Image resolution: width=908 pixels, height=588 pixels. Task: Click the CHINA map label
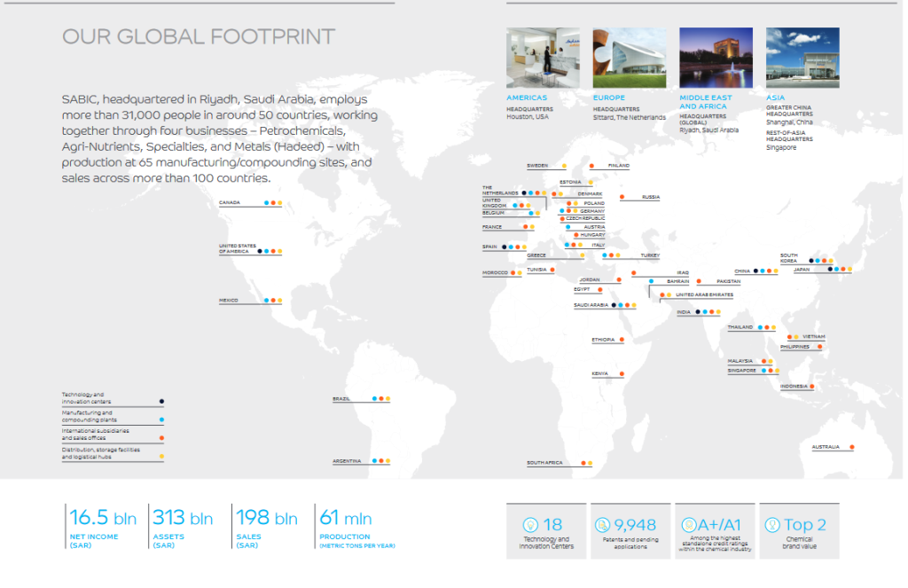click(742, 271)
